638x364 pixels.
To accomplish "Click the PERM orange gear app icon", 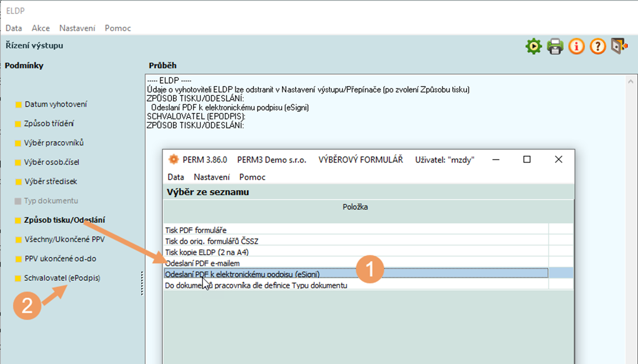I will (174, 159).
